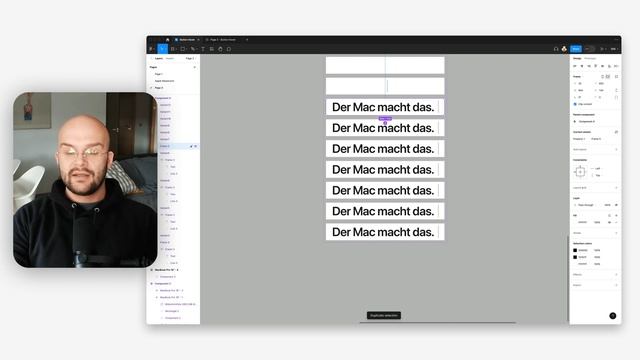Go to main component Component 3
The image size is (640, 360).
[x=585, y=122]
